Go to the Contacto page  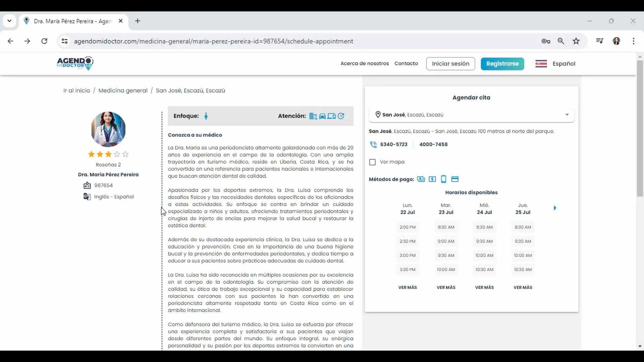tap(406, 63)
